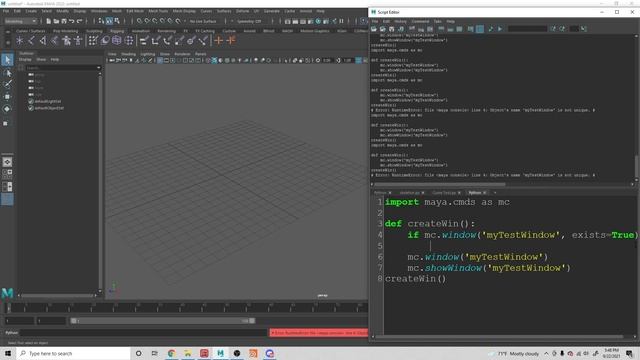The image size is (640, 360).
Task: Click the range slider bar below timeline
Action: point(163,321)
